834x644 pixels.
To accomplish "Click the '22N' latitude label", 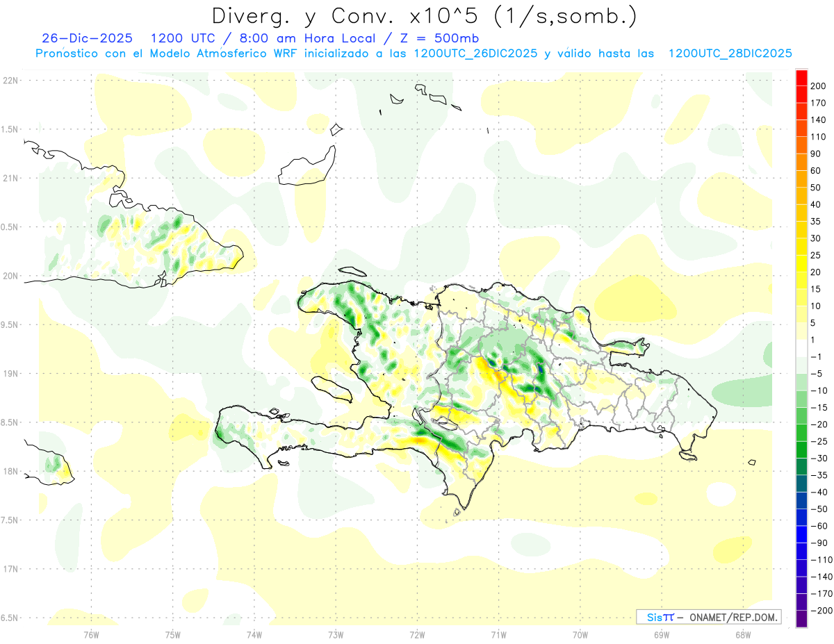I will pyautogui.click(x=10, y=80).
